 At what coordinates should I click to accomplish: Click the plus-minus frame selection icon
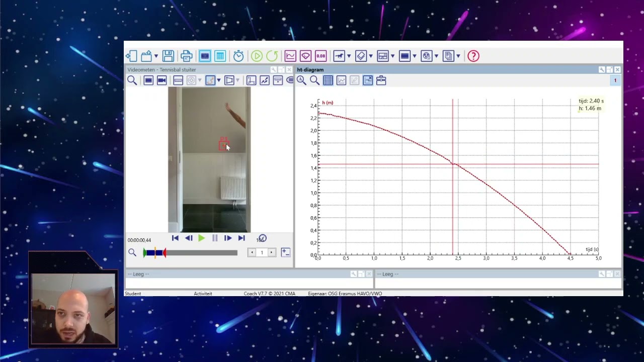click(286, 252)
